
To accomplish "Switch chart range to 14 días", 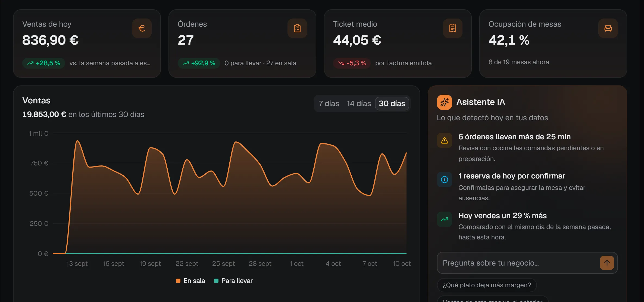I will [x=359, y=103].
